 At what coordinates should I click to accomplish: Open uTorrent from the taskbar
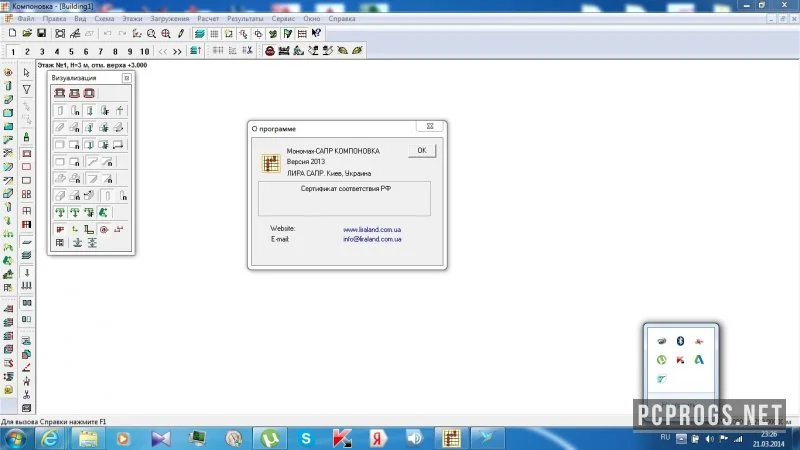click(270, 438)
